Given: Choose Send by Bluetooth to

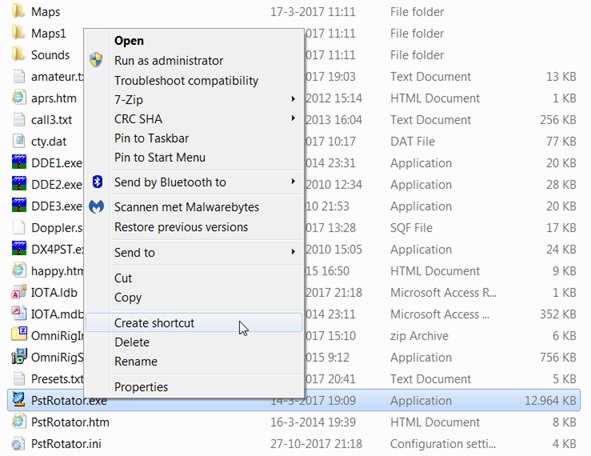Looking at the screenshot, I should pyautogui.click(x=170, y=182).
